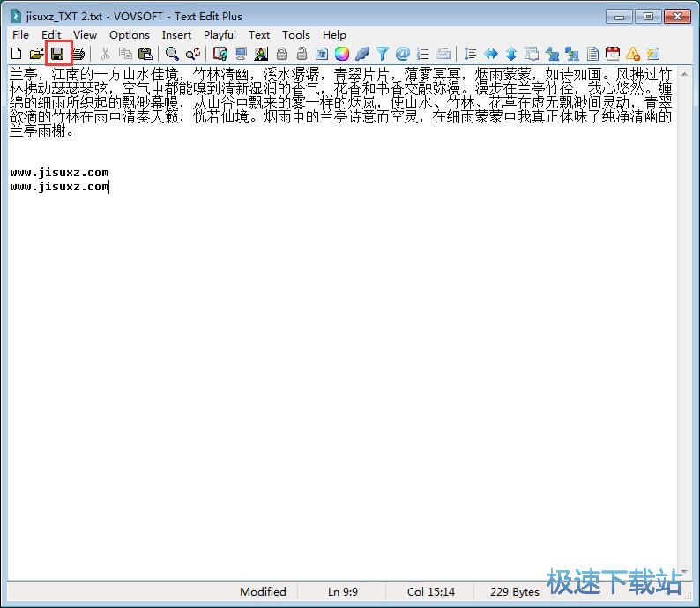Print the document with the printer icon
700x608 pixels.
[78, 54]
